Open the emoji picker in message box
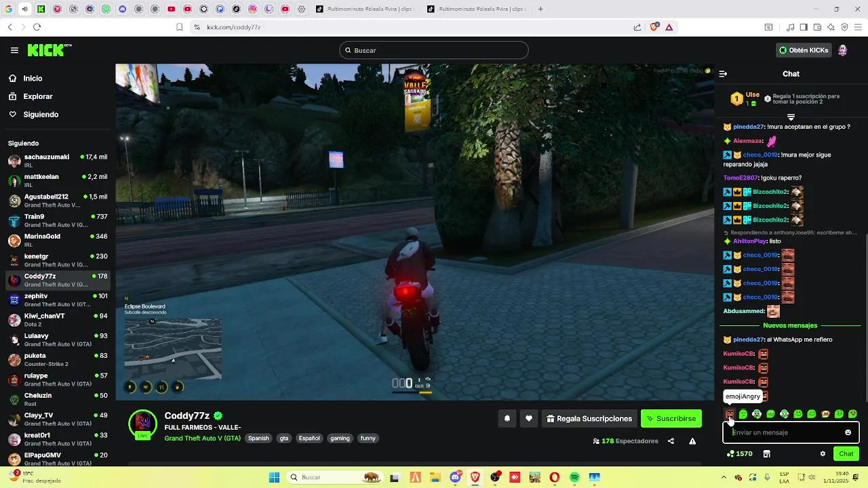This screenshot has width=868, height=488. [x=848, y=432]
